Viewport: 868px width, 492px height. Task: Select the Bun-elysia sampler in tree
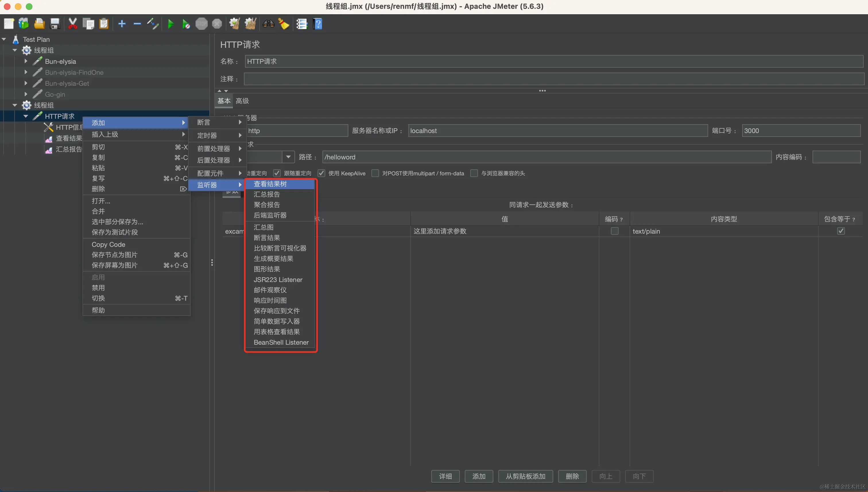click(x=61, y=61)
